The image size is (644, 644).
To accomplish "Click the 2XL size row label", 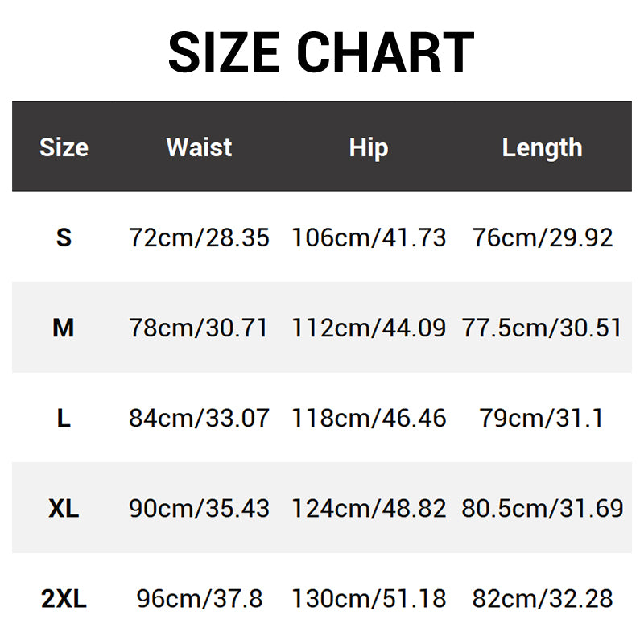I will tap(64, 598).
